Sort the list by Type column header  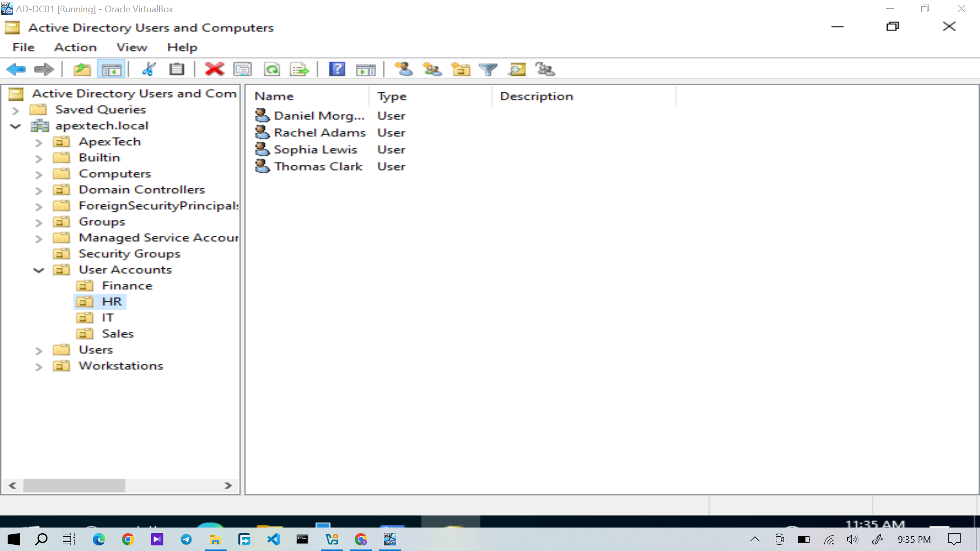pyautogui.click(x=430, y=96)
